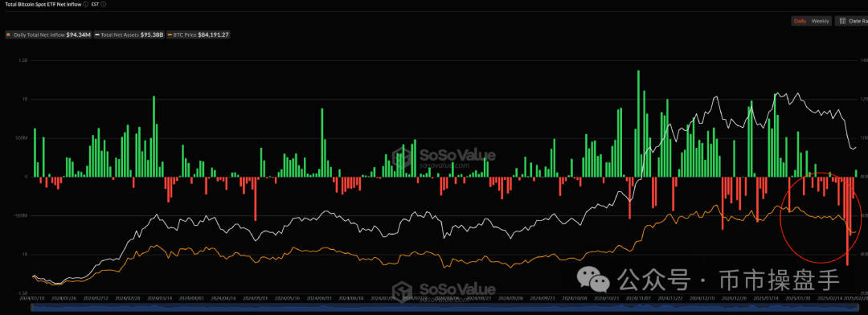Switch to Daily view
Screen dimensions: 868x315
[x=800, y=21]
